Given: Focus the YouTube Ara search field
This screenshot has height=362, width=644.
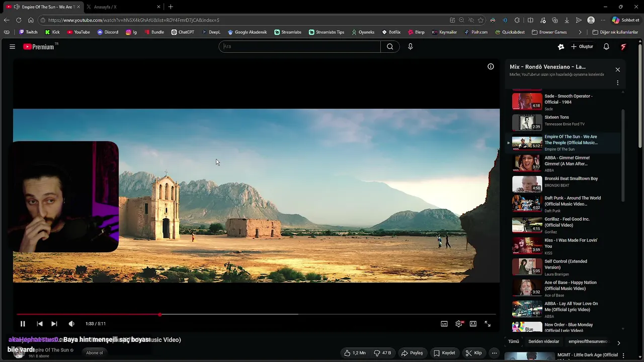Looking at the screenshot, I should coord(300,47).
